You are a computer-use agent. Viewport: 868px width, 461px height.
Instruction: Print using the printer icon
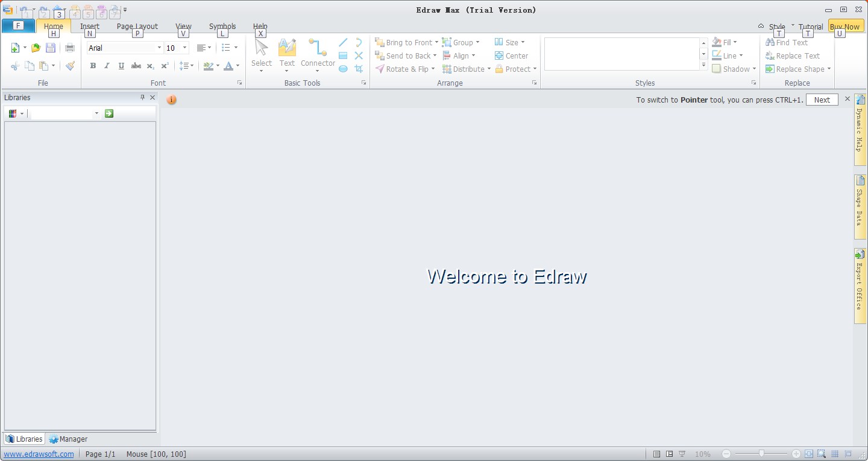point(70,48)
